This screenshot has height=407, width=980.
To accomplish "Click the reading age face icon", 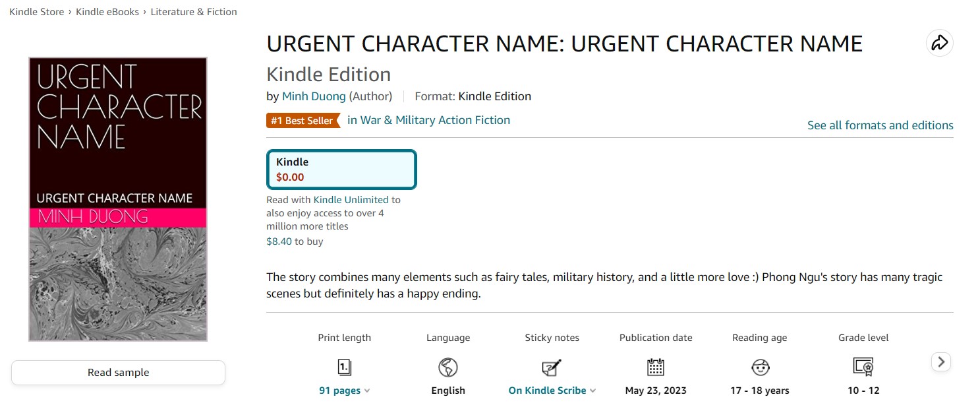I will [760, 367].
